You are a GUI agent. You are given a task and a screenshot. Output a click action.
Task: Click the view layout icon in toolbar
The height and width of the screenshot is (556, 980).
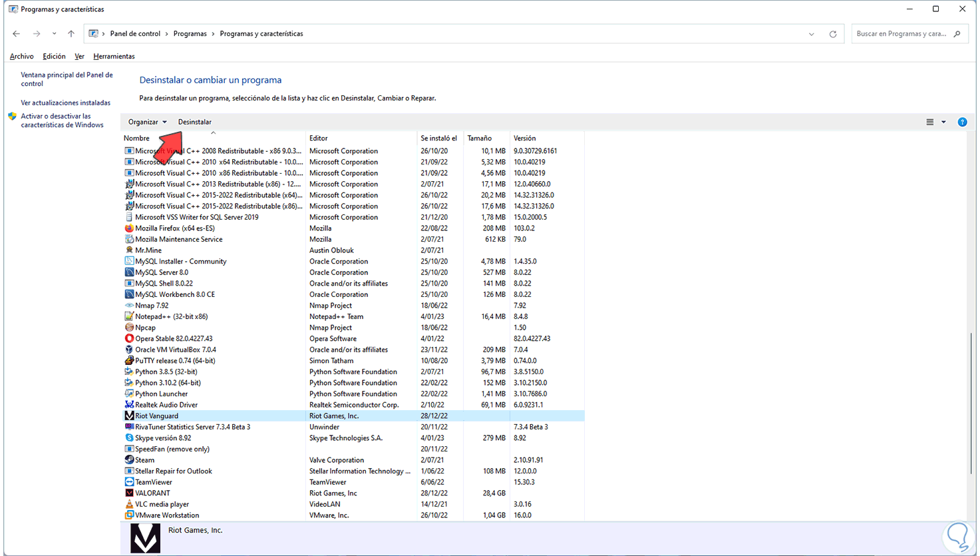click(930, 122)
